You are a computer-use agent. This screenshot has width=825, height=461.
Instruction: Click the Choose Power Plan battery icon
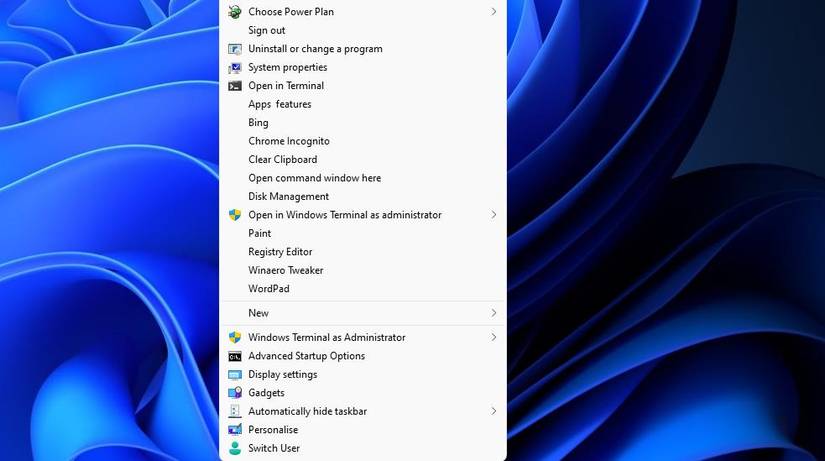(x=235, y=12)
